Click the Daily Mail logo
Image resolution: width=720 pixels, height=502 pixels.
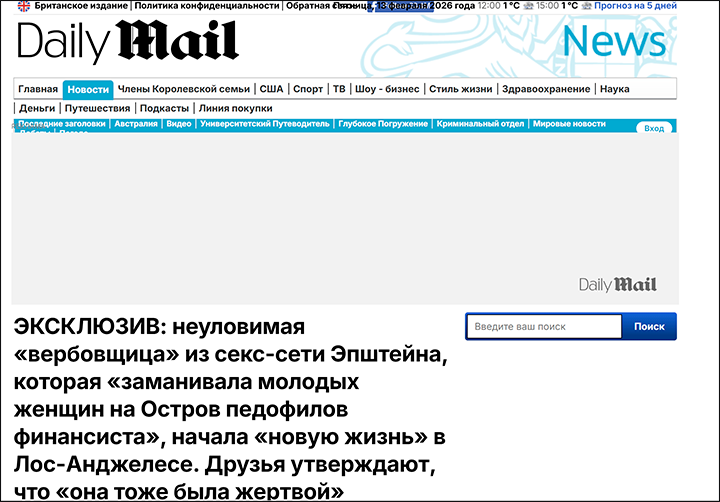point(128,42)
